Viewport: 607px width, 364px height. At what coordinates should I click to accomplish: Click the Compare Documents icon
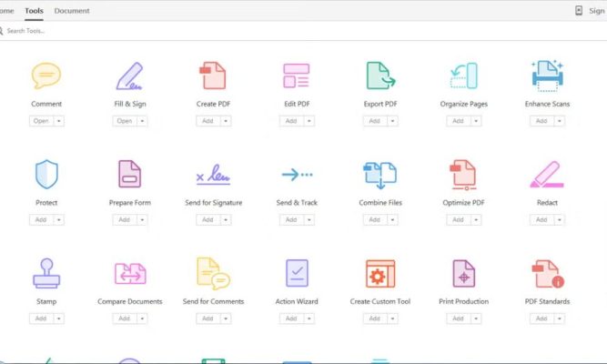(129, 272)
